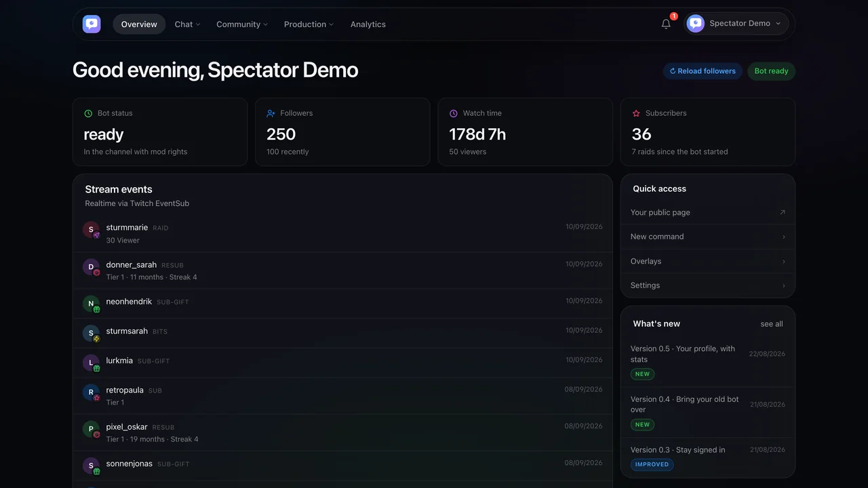
Task: Open Version 0.3 Stay signed in entry
Action: [x=708, y=457]
